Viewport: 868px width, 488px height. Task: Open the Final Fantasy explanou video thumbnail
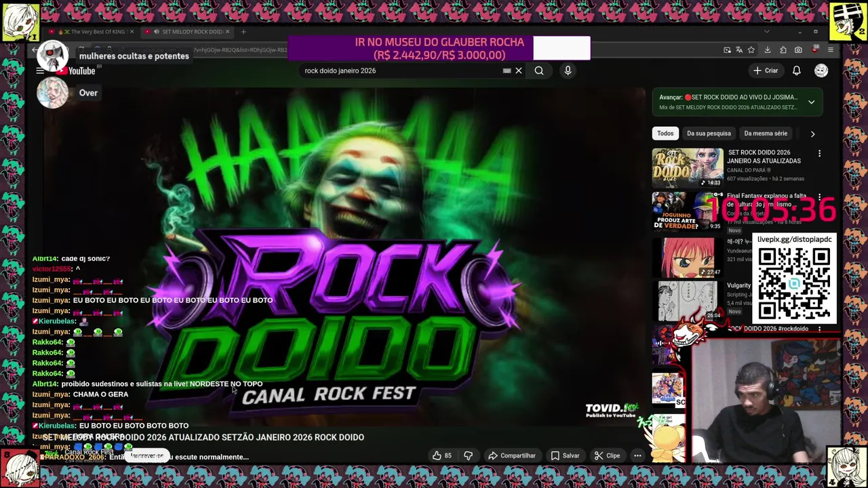point(688,211)
